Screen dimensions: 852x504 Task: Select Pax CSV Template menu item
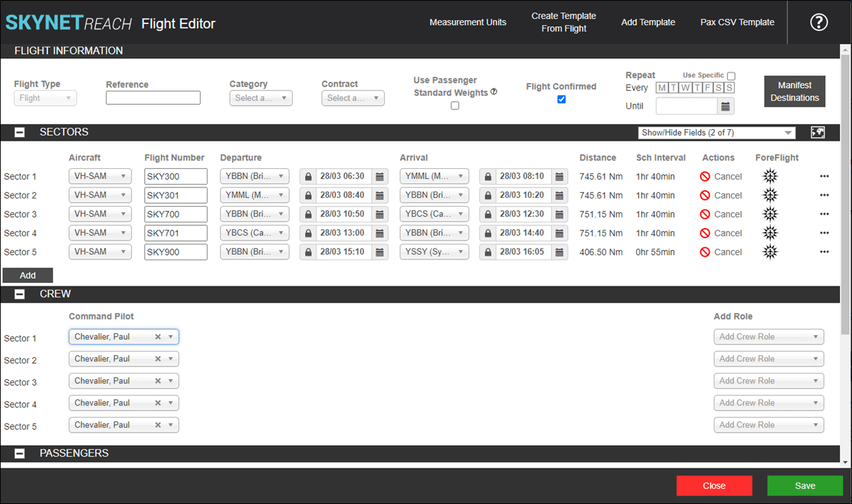coord(737,22)
